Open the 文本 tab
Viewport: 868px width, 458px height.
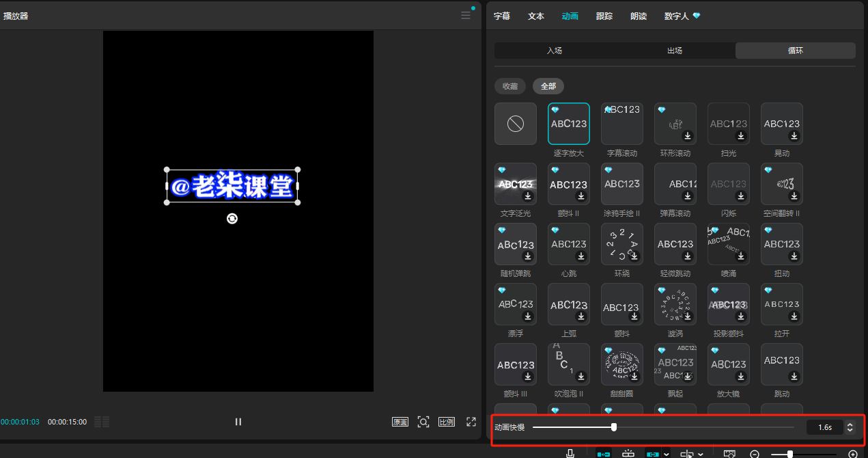click(536, 16)
